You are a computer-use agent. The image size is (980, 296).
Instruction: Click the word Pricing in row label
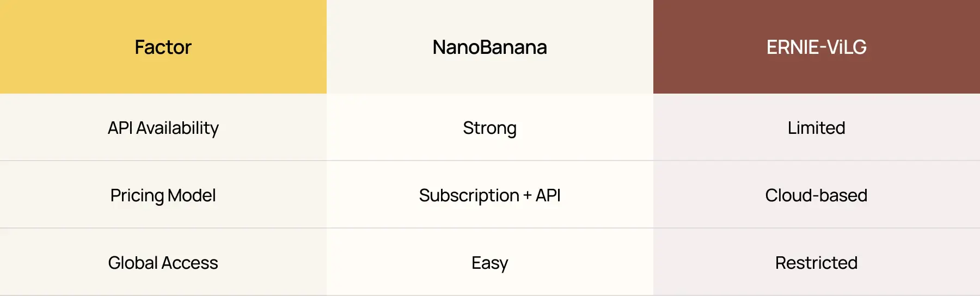[x=137, y=195]
